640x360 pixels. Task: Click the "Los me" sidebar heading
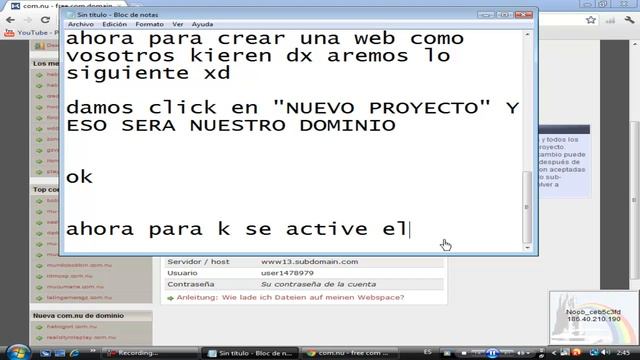[46, 63]
